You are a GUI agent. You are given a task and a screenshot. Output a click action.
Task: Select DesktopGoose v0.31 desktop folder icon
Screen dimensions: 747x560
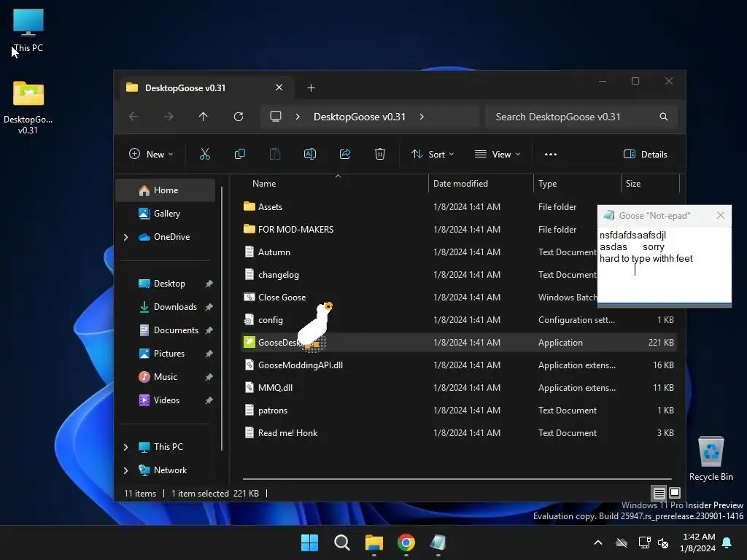pyautogui.click(x=28, y=108)
